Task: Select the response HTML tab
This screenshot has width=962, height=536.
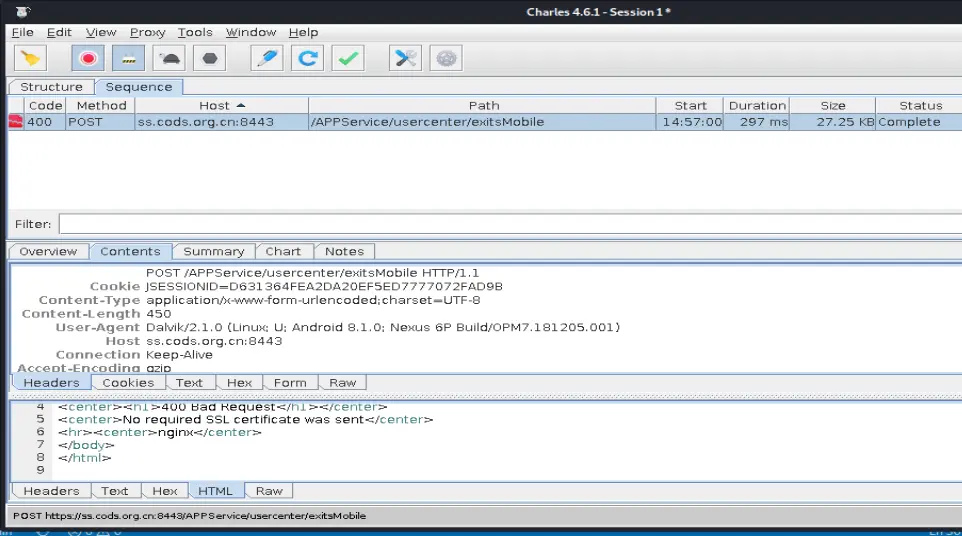Action: pos(215,491)
